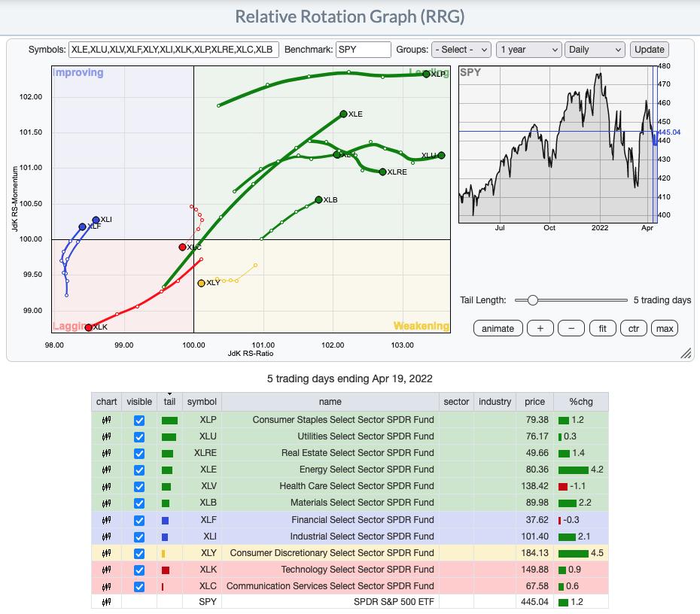Uncheck visibility for XLU
This screenshot has width=700, height=614.
pos(139,437)
